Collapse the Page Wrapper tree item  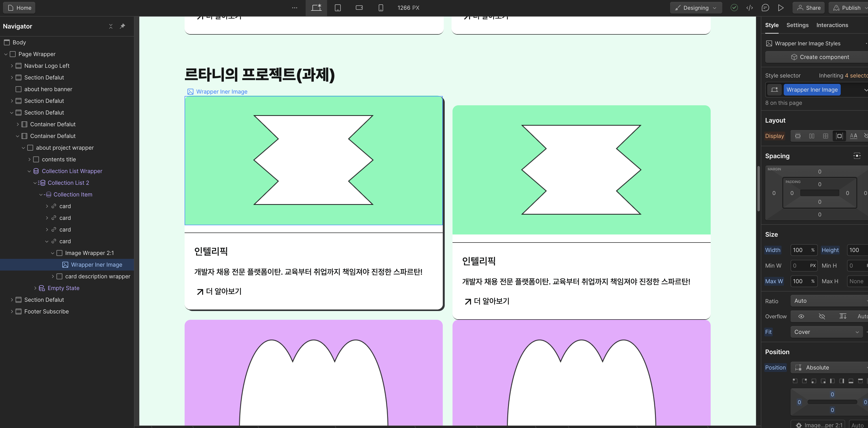pos(6,54)
